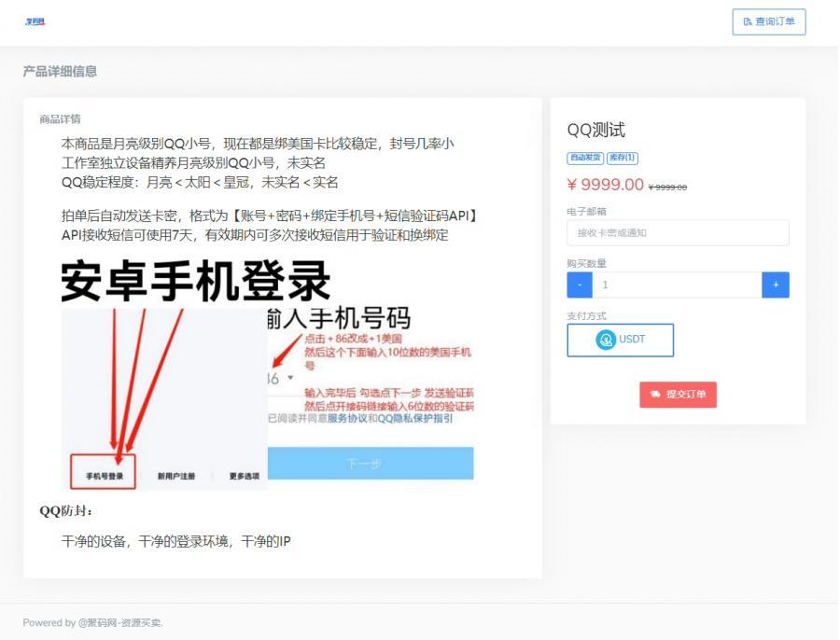Click the USDT coin icon
The width and height of the screenshot is (840, 640).
pyautogui.click(x=605, y=340)
